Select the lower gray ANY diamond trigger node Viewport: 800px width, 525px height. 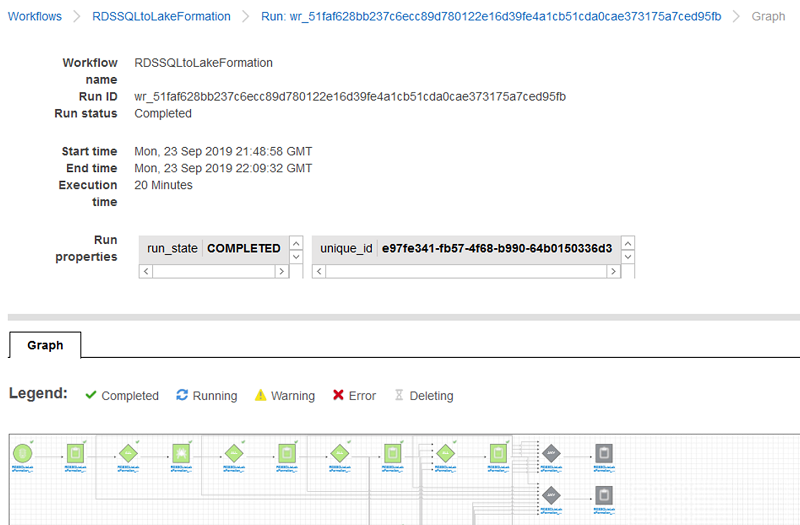coord(551,495)
